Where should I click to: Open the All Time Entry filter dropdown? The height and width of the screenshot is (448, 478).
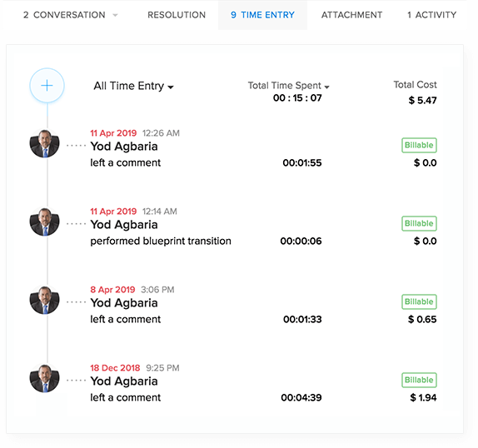click(x=133, y=86)
